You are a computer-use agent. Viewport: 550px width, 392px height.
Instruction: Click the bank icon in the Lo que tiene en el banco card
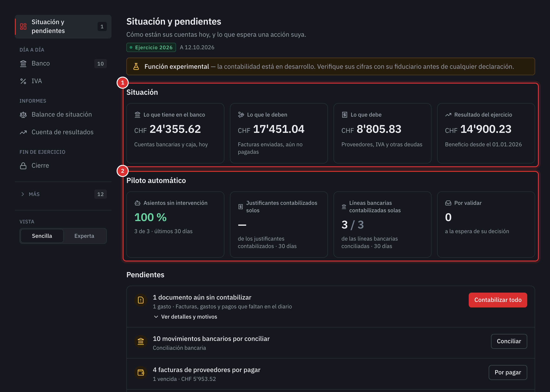137,115
